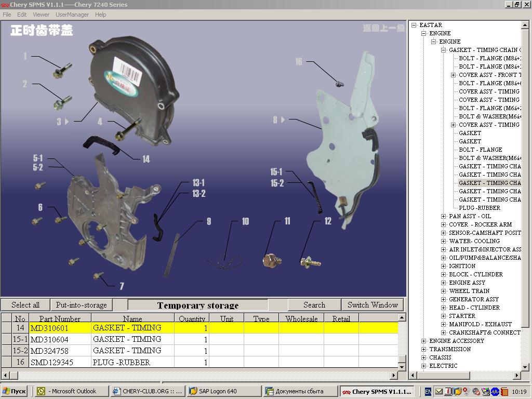The width and height of the screenshot is (532, 399).
Task: Select the highlighted GASKET - TIMING CHA tree item
Action: [489, 183]
